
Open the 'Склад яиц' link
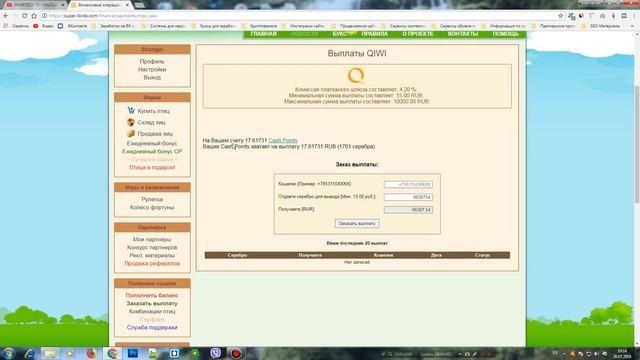151,122
